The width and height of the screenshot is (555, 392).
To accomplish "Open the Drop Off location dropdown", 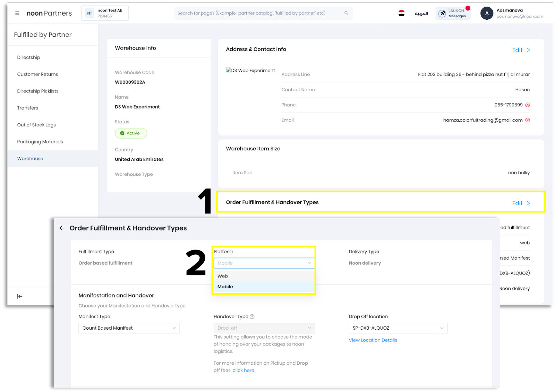I will tap(398, 328).
